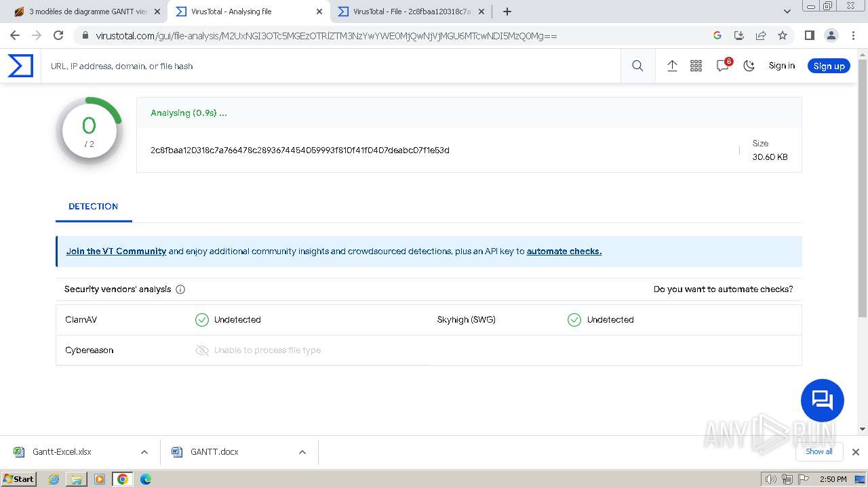Screen dimensions: 868x488
Task: Open the Chrome three-dot menu
Action: [852, 36]
